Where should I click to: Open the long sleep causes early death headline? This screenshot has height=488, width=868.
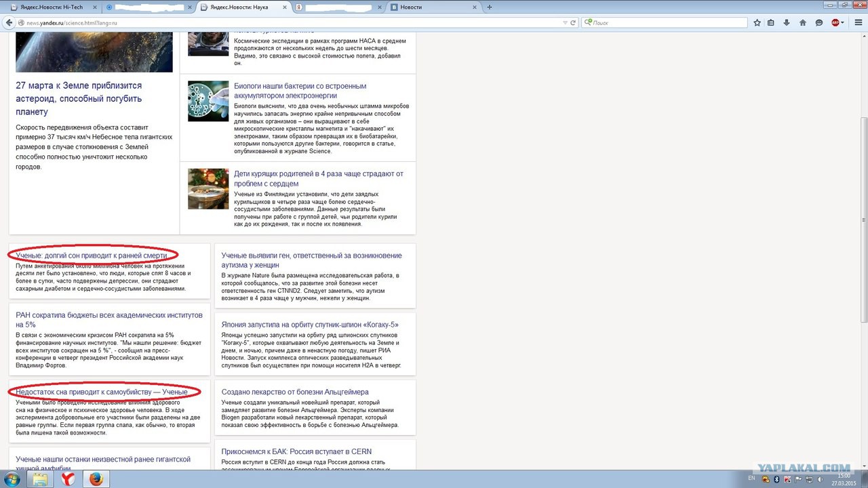point(91,255)
